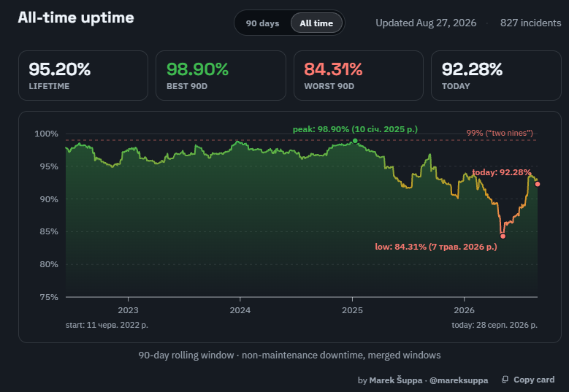The image size is (569, 392).
Task: Open the @mareksuppa handle link
Action: (x=459, y=380)
